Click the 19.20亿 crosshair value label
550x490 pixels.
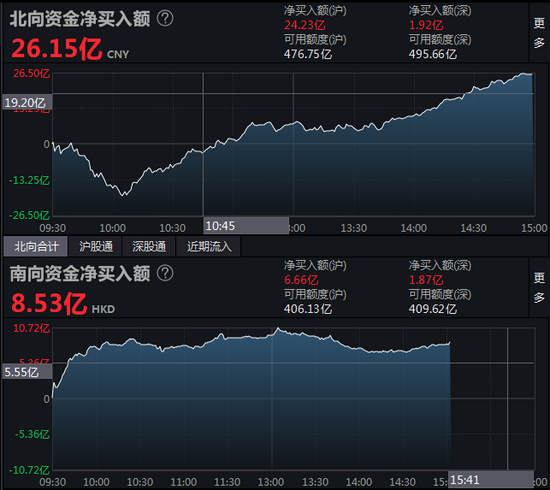pyautogui.click(x=27, y=102)
